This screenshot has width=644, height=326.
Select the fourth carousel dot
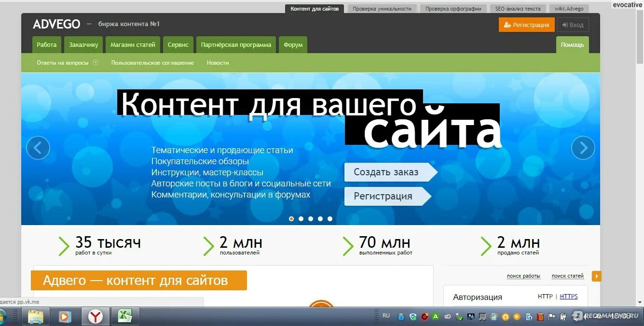tap(320, 219)
